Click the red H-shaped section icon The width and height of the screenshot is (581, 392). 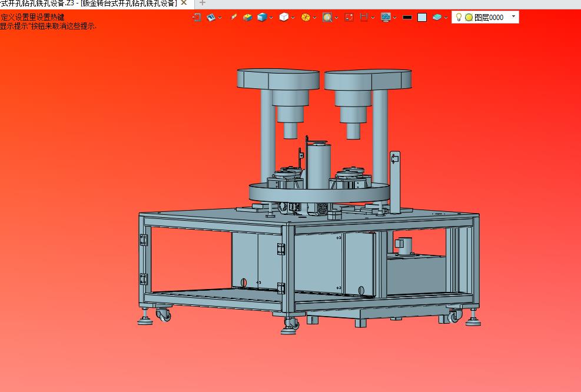click(x=364, y=18)
